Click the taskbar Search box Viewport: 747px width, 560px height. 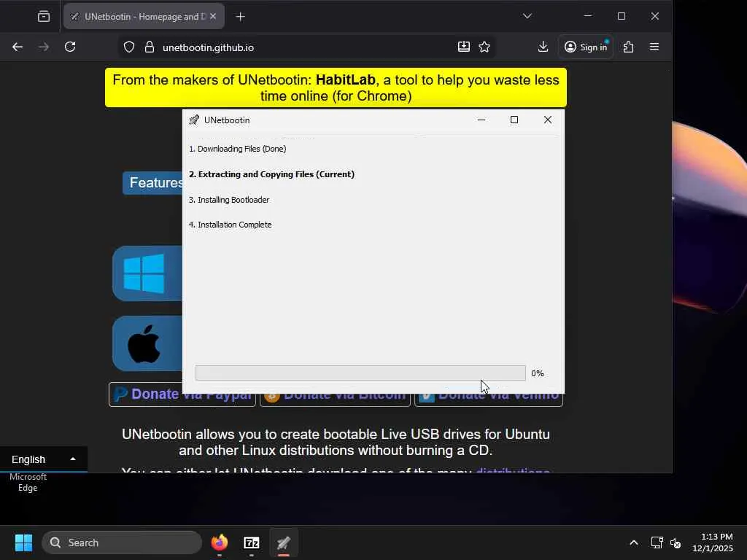tap(122, 542)
